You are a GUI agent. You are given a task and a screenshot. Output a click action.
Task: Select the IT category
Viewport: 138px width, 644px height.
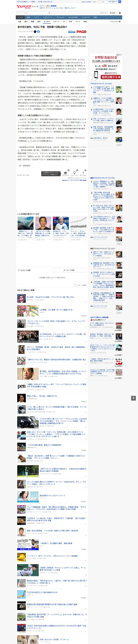tap(64, 21)
